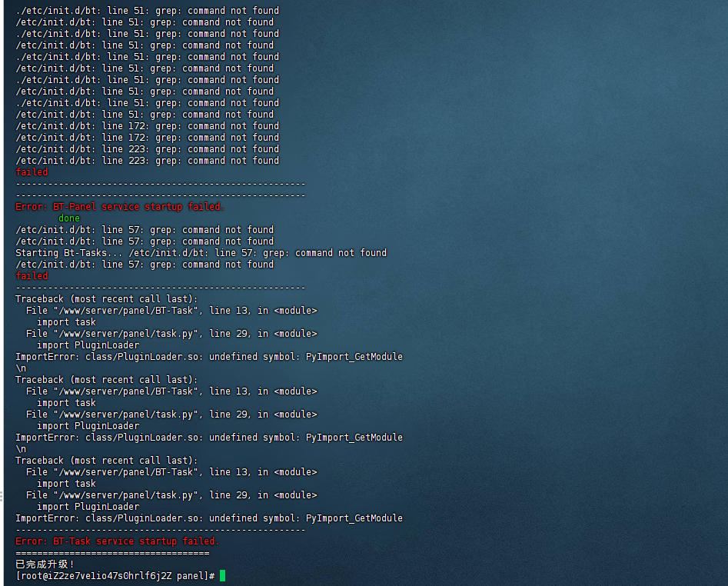Click the dotted panel handle on left edge
Viewport: 728px width, 586px height.
coord(2,496)
